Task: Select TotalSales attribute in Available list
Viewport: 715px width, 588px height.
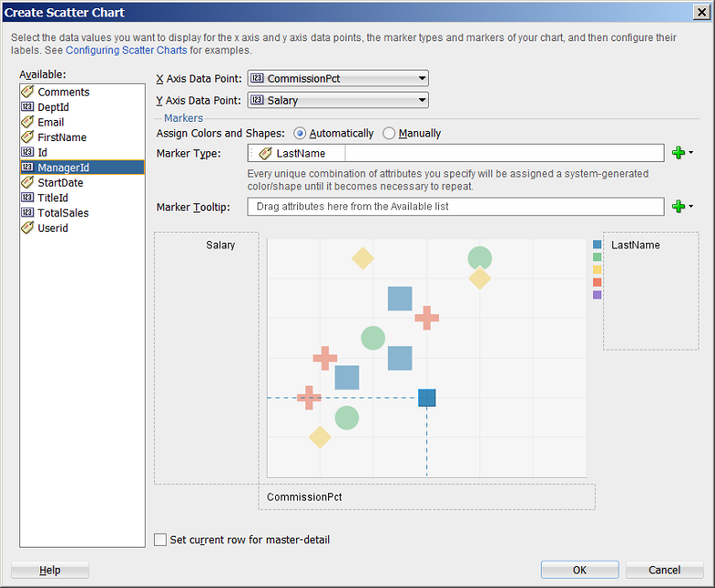Action: coord(82,212)
